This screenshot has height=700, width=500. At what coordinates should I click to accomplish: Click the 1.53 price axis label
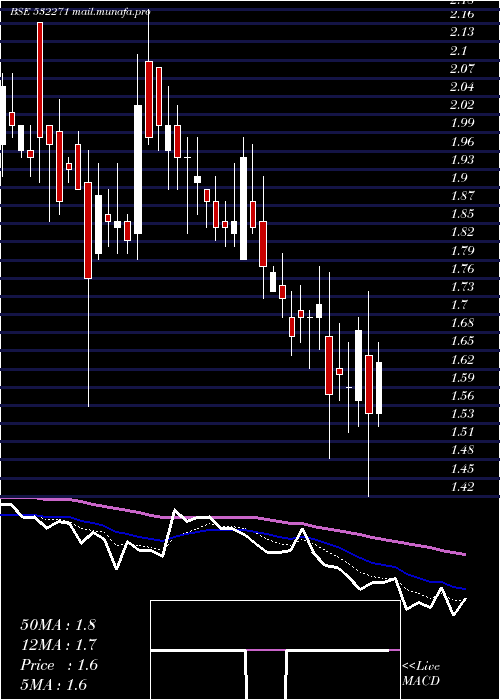coord(462,414)
